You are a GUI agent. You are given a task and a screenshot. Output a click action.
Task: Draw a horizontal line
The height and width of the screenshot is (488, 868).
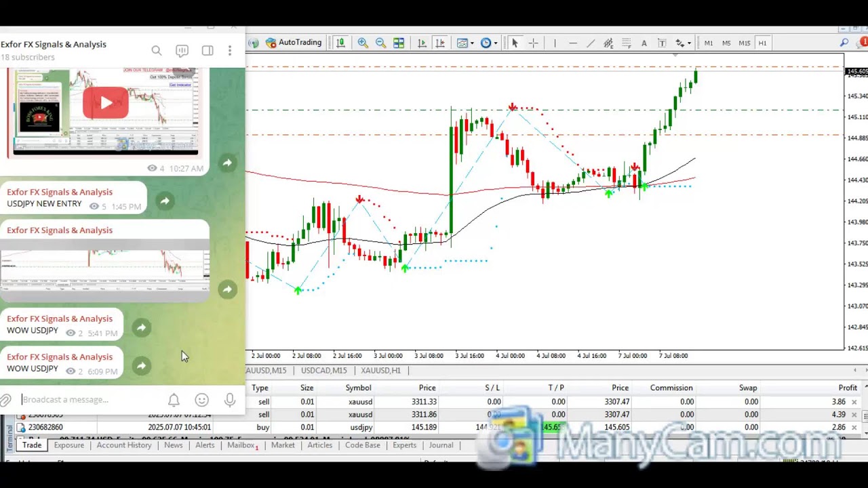(573, 43)
